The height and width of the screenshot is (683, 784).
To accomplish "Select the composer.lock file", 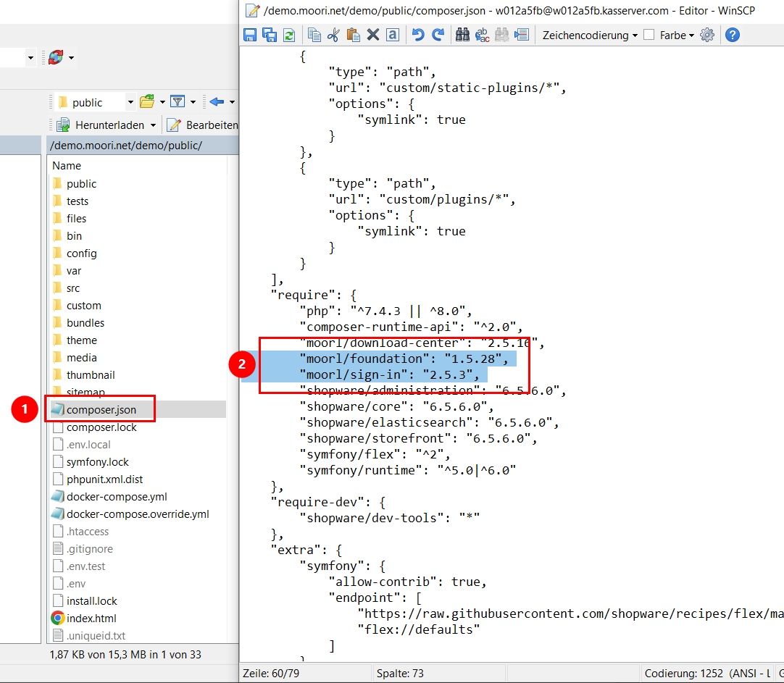I will pos(101,427).
